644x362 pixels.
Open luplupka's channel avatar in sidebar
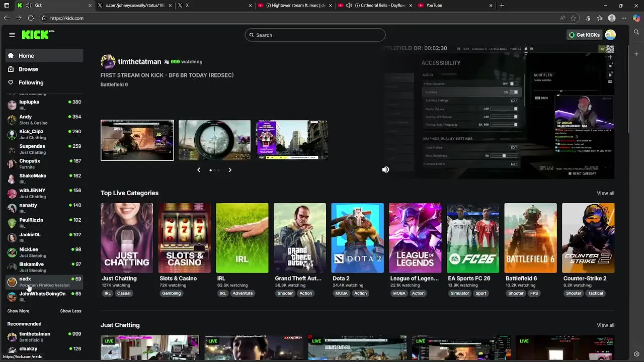(x=12, y=105)
